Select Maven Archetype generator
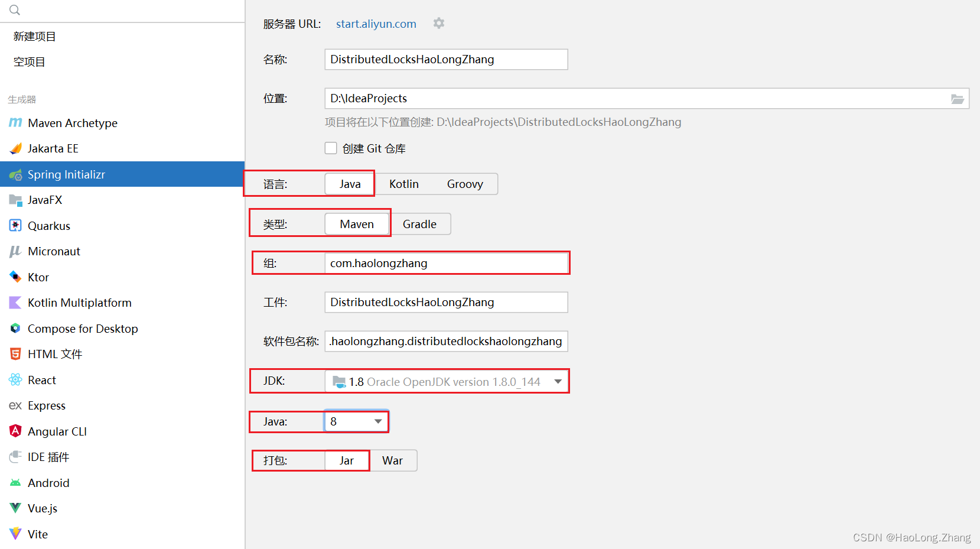The height and width of the screenshot is (549, 980). point(122,123)
